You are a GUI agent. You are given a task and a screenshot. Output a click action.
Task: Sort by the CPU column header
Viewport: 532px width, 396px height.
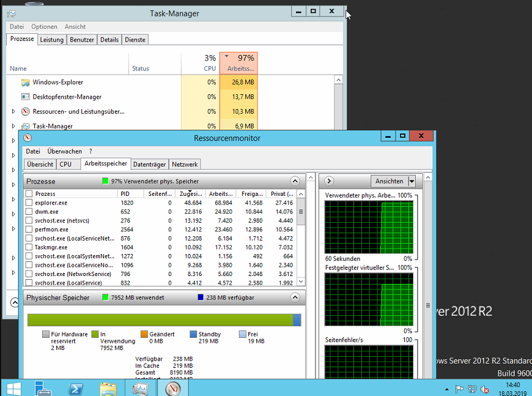coord(200,63)
